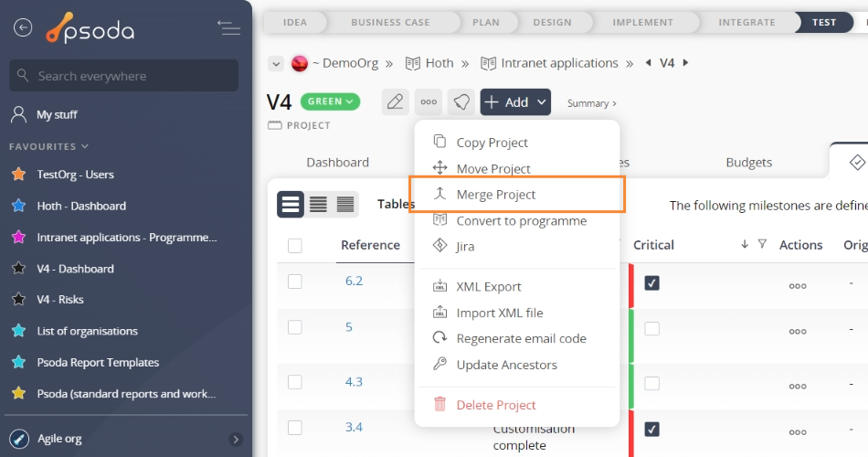Switch to the largest row-height table view
868x457 pixels.
click(x=291, y=204)
